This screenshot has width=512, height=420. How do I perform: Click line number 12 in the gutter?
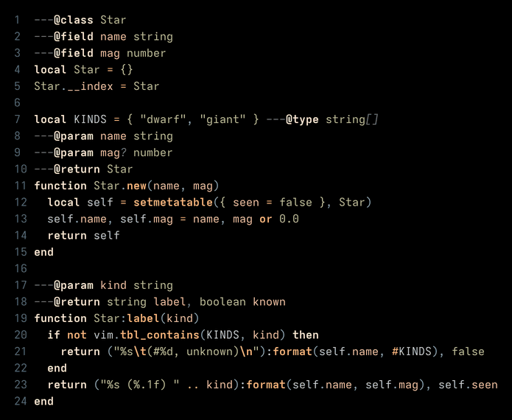tap(21, 203)
